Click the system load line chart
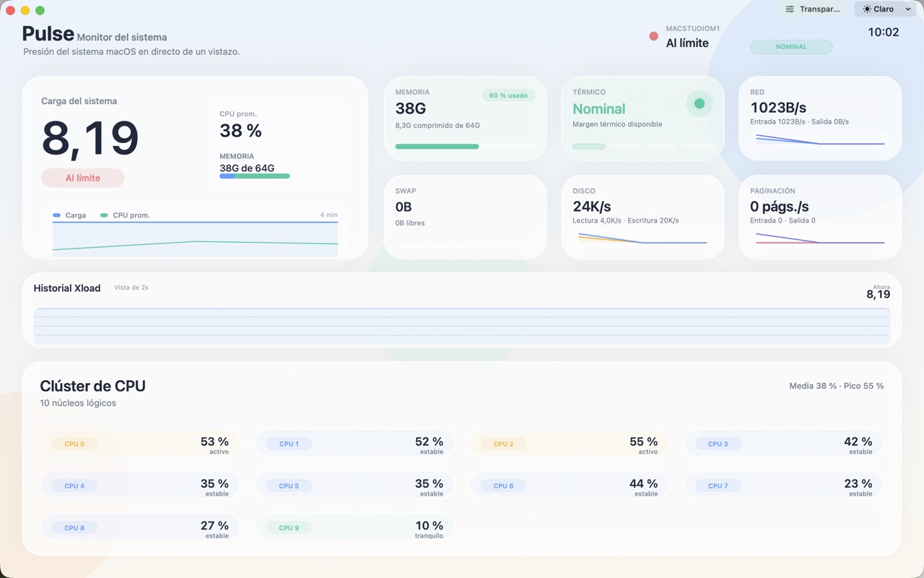Viewport: 924px width, 578px height. click(x=195, y=239)
